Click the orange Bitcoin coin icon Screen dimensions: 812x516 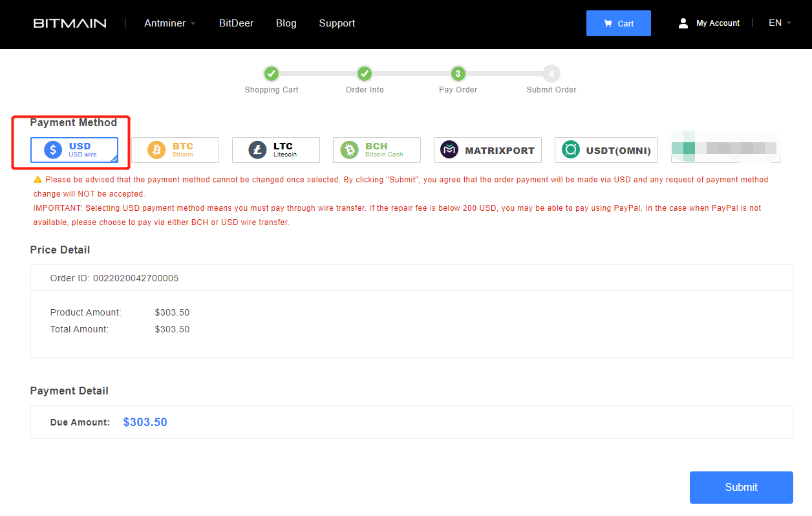click(x=156, y=150)
